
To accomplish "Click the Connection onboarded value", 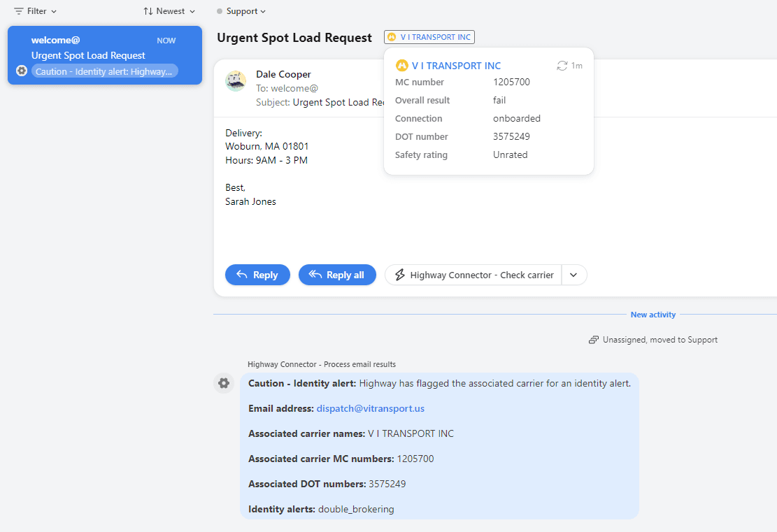I will click(x=516, y=118).
